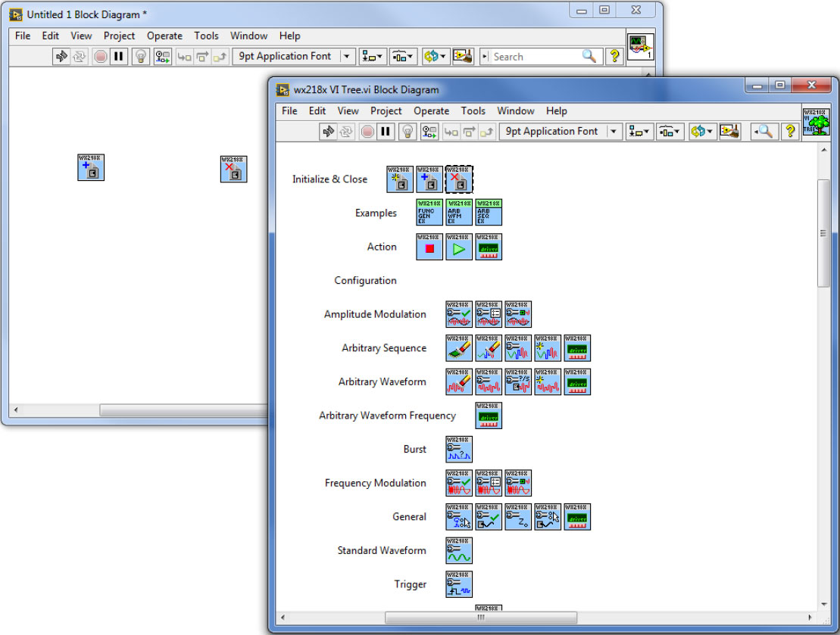This screenshot has width=840, height=635.
Task: Open Reorder dropdown in VI Tree toolbar
Action: click(x=701, y=132)
